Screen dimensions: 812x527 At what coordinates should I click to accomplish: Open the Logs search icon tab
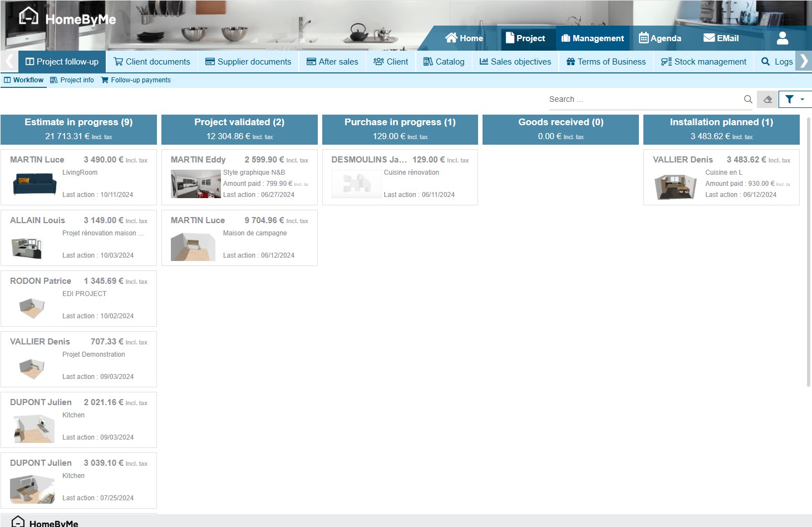pos(776,62)
